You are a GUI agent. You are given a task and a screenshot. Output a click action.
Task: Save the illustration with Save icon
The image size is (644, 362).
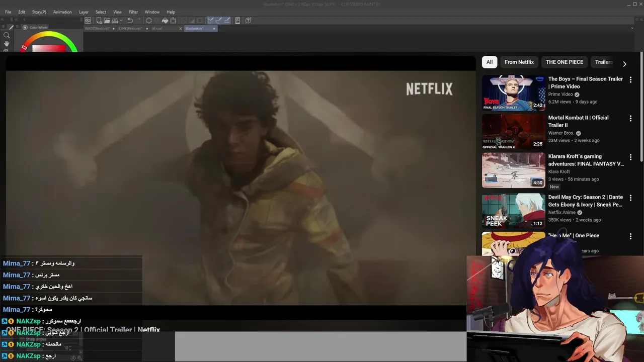click(x=114, y=21)
